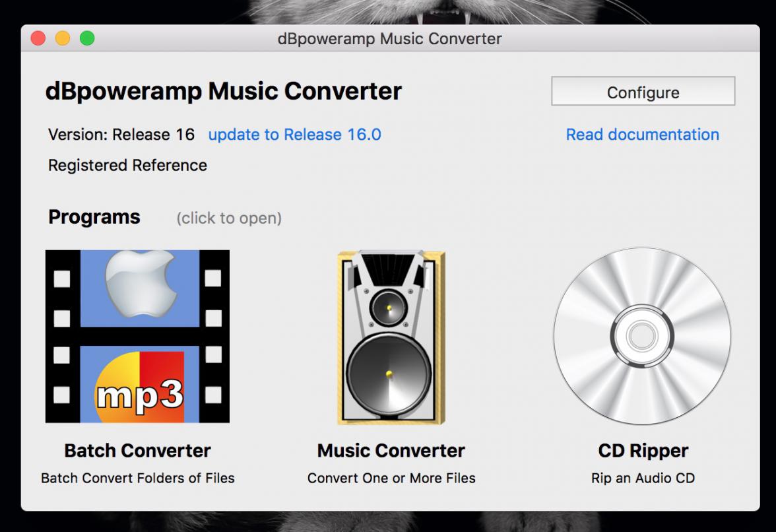Click the 'Version: Release 16' text
Screen dimensions: 776x532
pos(121,135)
